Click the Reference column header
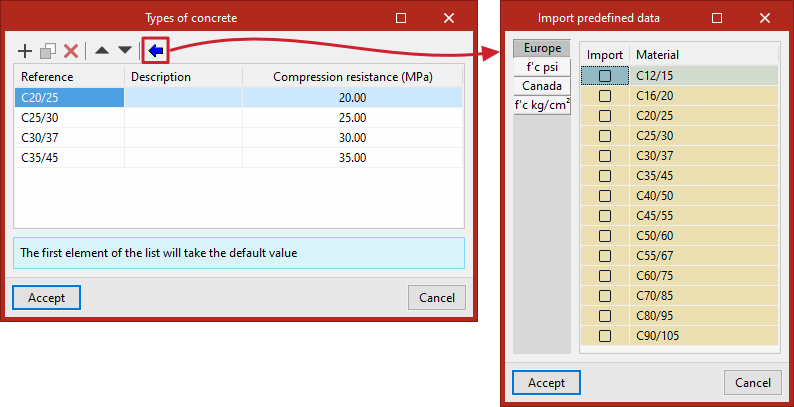Viewport: 794px width, 407px height. click(69, 77)
